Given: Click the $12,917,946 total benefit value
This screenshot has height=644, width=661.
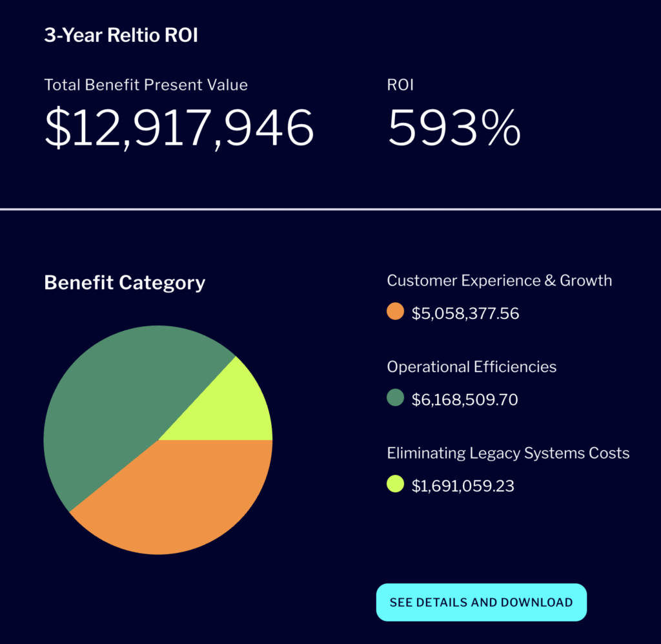Looking at the screenshot, I should (x=179, y=127).
